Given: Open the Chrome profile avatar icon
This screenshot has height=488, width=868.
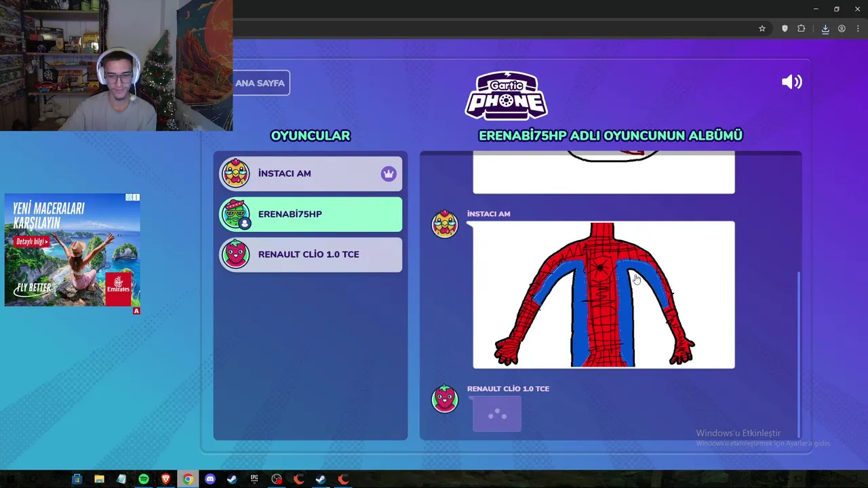Looking at the screenshot, I should [842, 28].
